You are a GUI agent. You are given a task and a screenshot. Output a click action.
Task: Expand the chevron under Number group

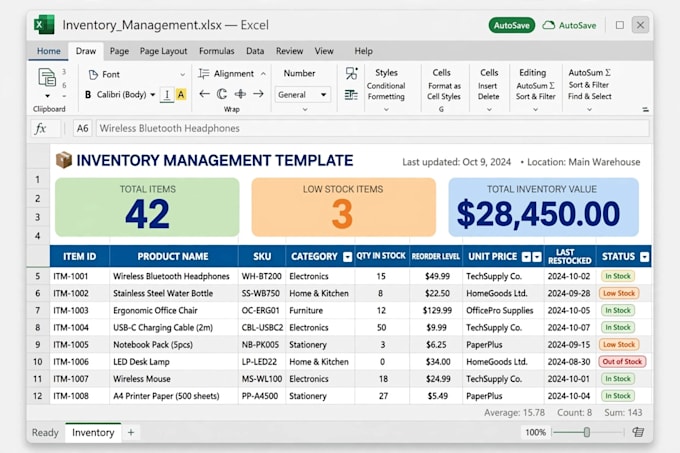click(305, 110)
